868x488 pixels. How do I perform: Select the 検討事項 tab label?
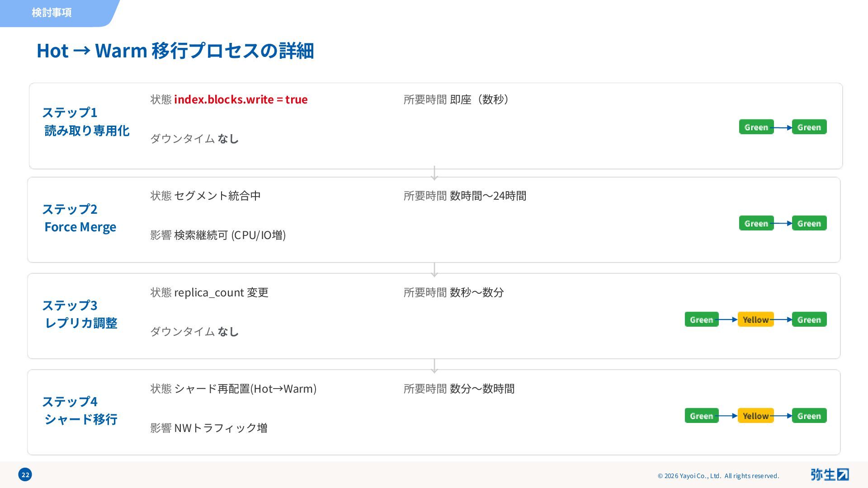tap(52, 13)
